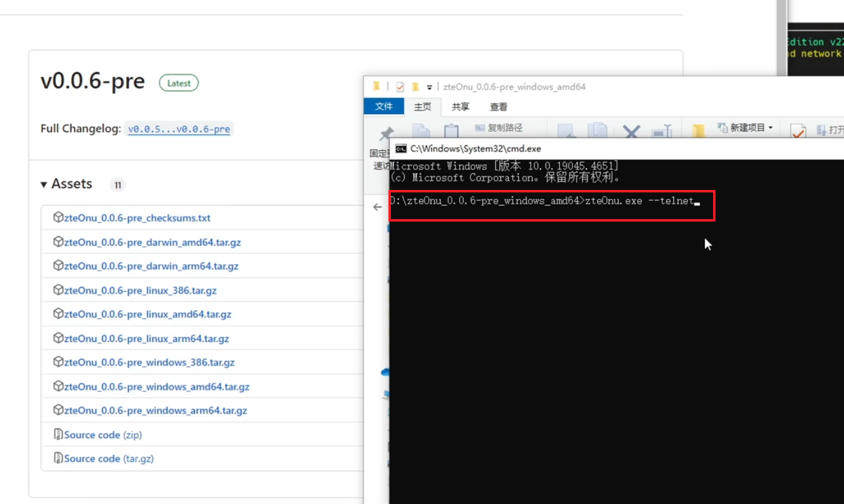
Task: Download zteOnu_0.0.6-pre_windows_amd64.tar.gz
Action: (157, 386)
